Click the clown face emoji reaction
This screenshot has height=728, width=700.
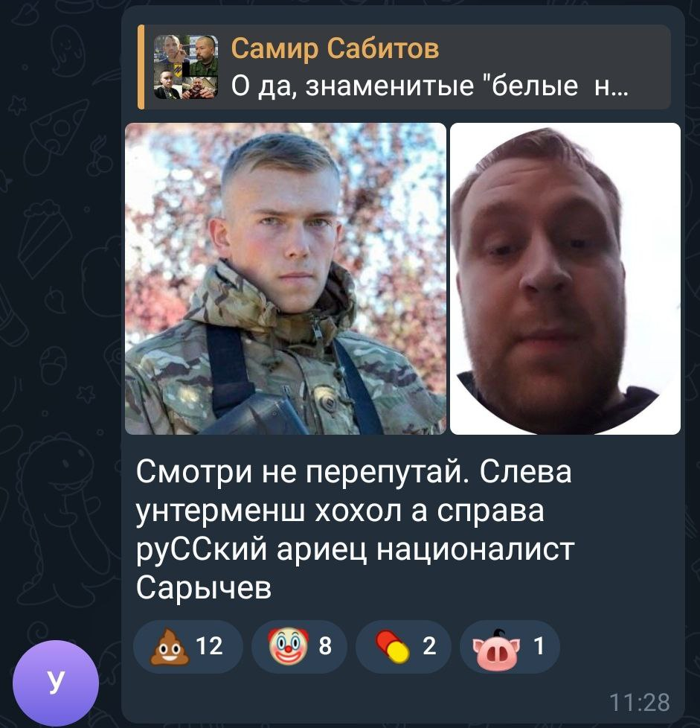click(x=299, y=646)
